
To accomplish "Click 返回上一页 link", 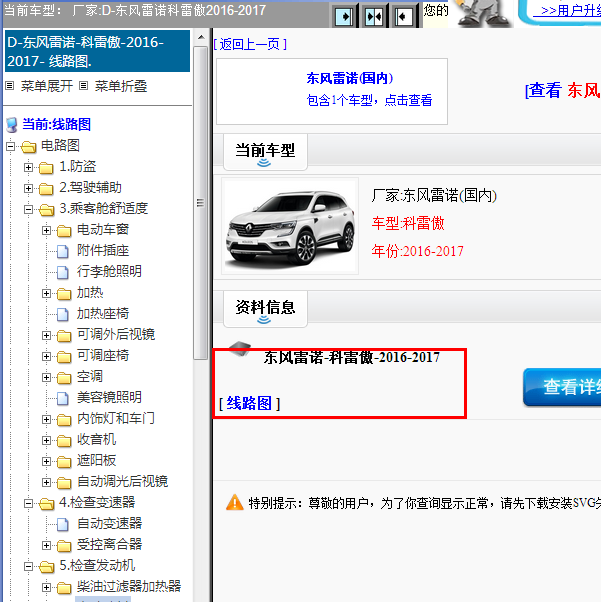I will [250, 45].
